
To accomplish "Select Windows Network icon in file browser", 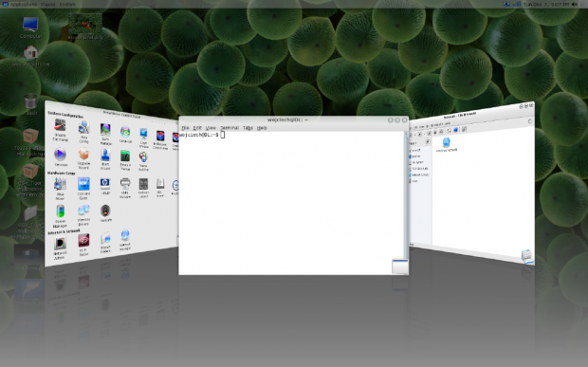I will point(447,145).
